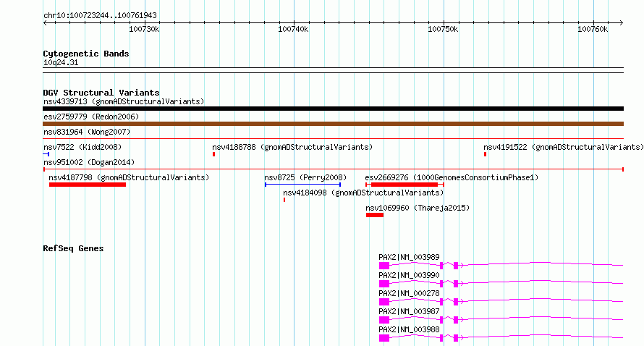Open transcript label PAX2|NM_003987
This screenshot has width=644, height=346.
409,311
